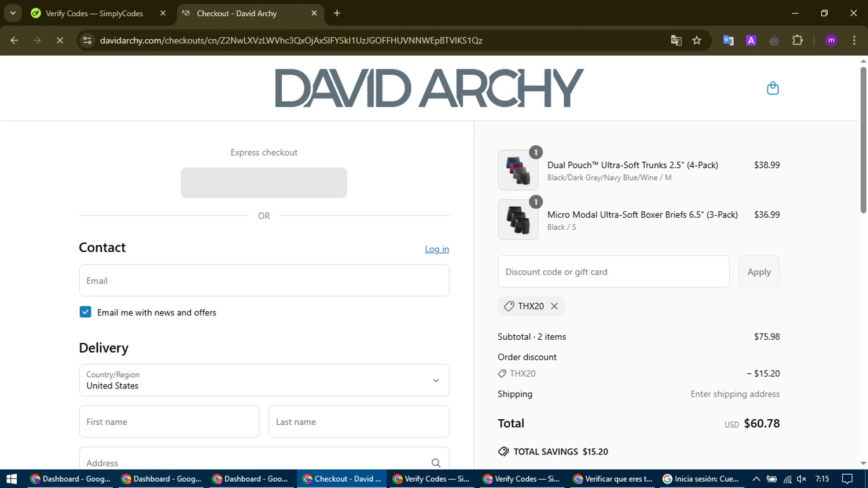Viewport: 868px width, 488px height.
Task: Apply the discount code button
Action: (x=759, y=271)
